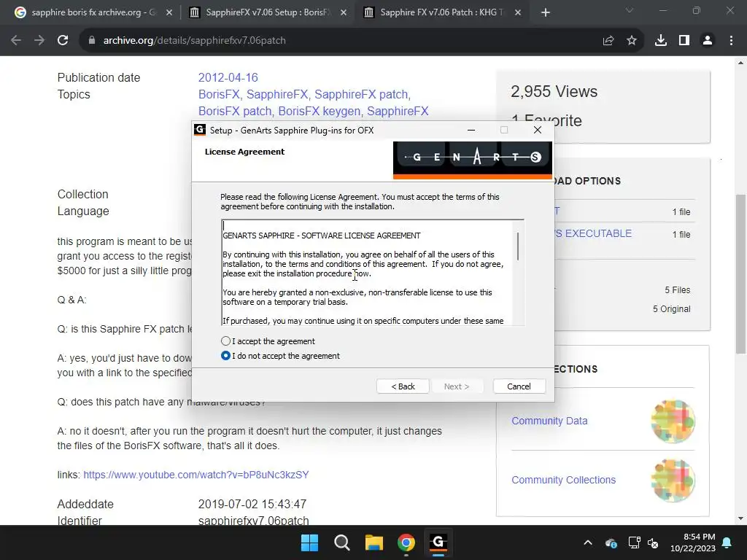
Task: Open the 'SapphireFX patch' topic link
Action: tap(361, 94)
